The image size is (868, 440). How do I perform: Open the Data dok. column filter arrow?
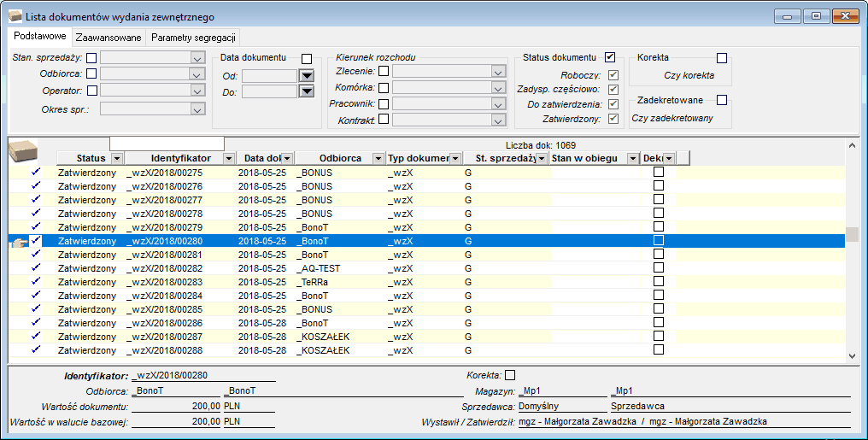287,159
